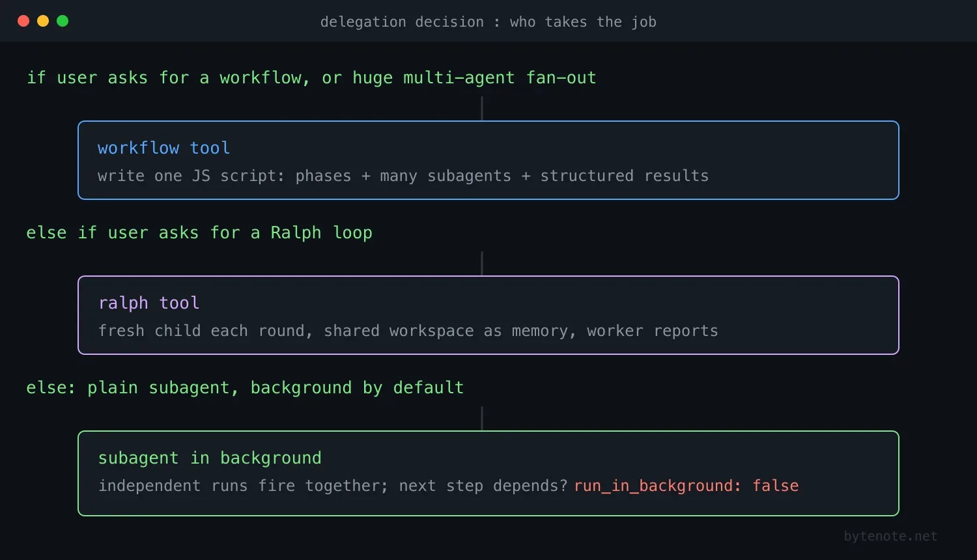Click the red 'run_in_background: false' code text
Screen dimensions: 977x560
click(687, 486)
